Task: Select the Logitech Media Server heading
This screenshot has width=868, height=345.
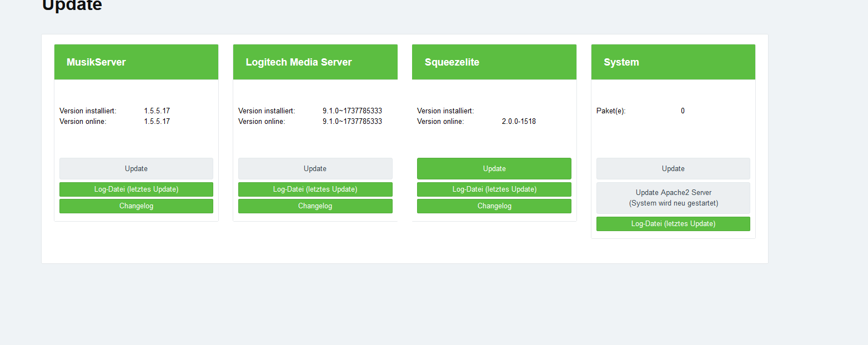Action: coord(299,62)
